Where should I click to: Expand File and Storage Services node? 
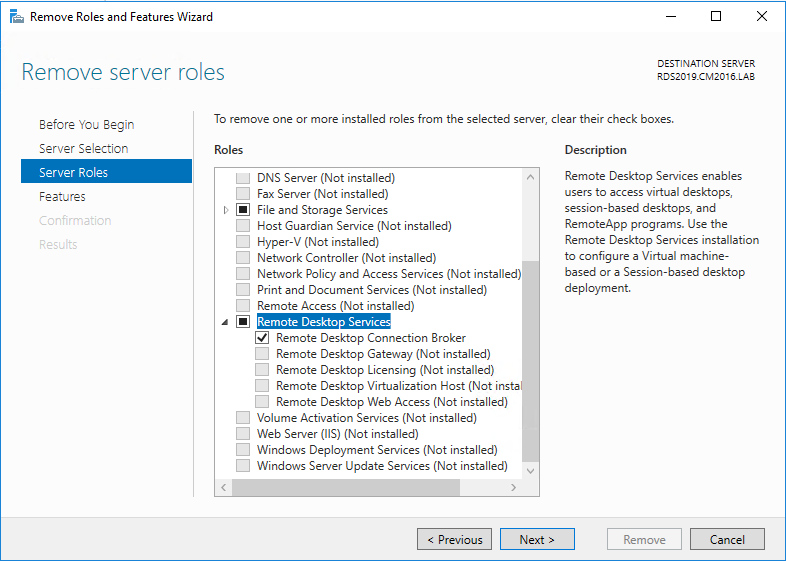pyautogui.click(x=226, y=210)
